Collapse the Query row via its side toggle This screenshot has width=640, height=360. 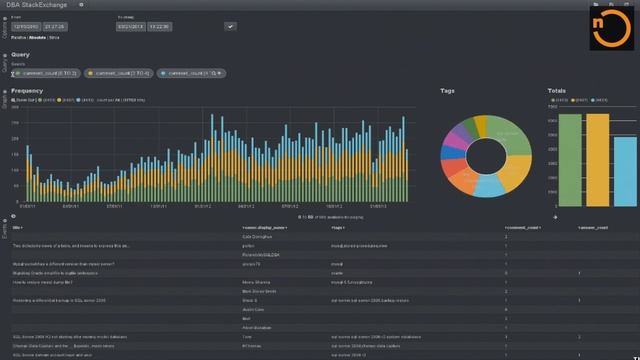pos(5,55)
